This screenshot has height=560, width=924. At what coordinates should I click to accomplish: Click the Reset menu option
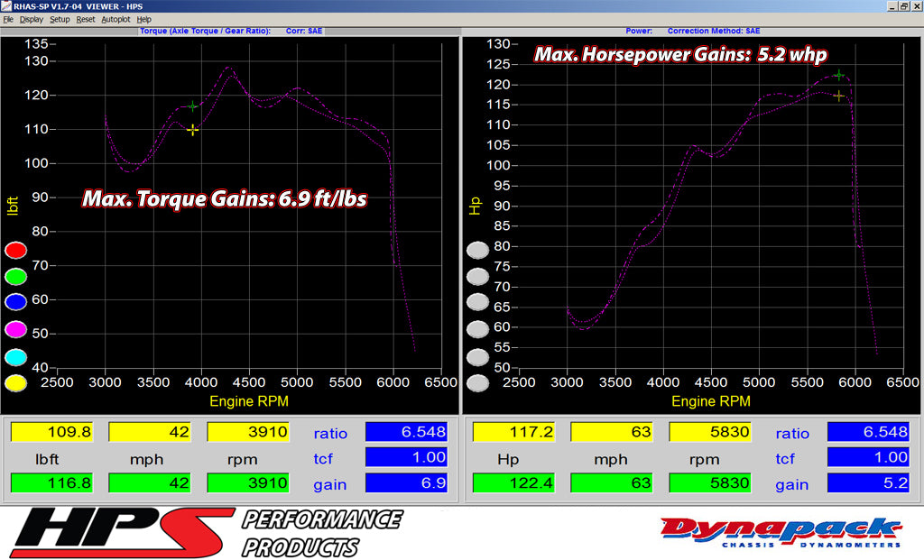86,19
